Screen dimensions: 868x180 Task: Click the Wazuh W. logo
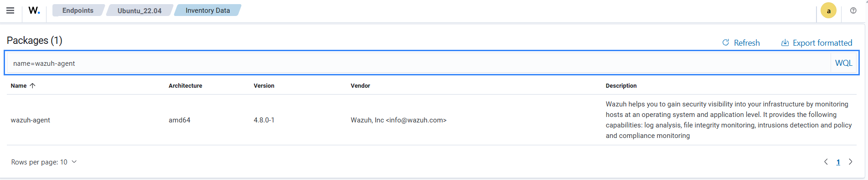point(34,10)
